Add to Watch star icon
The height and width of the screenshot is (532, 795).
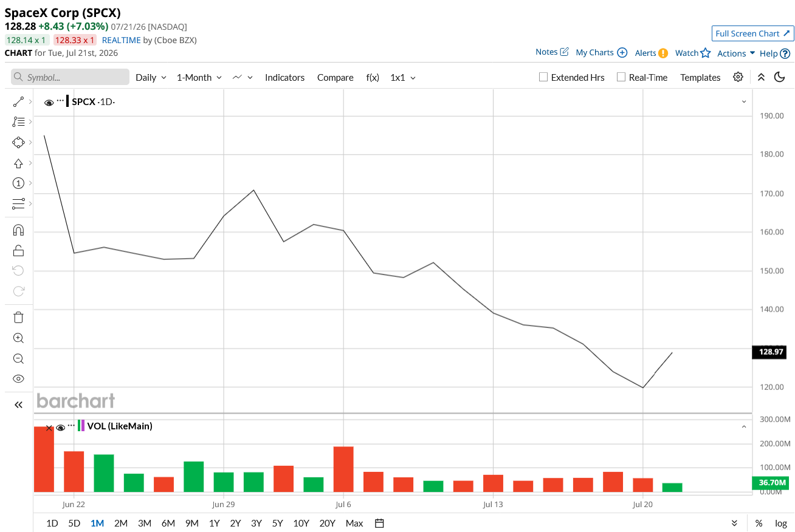(706, 53)
